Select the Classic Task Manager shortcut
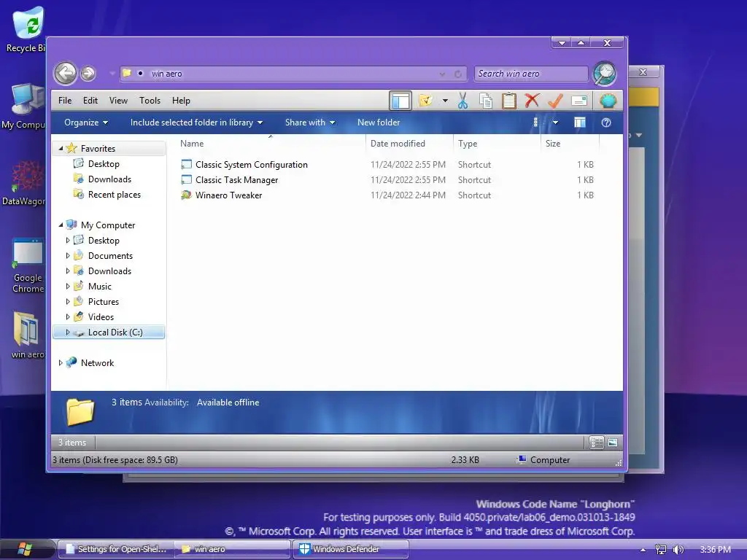 pyautogui.click(x=237, y=179)
